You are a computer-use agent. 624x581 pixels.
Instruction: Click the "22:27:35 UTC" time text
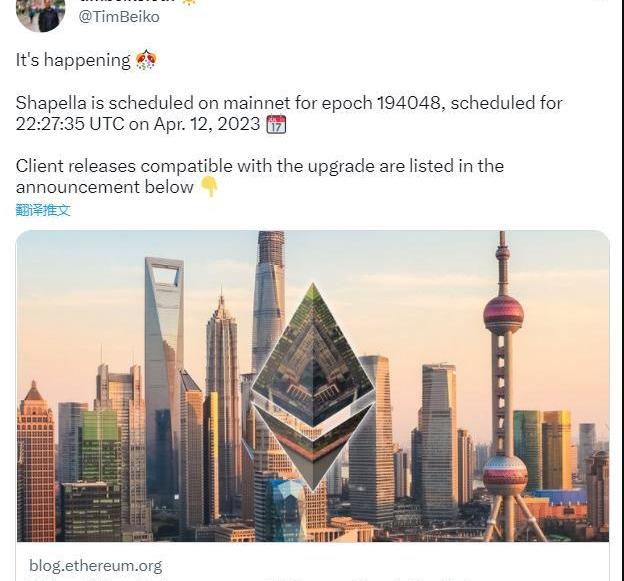pyautogui.click(x=70, y=124)
